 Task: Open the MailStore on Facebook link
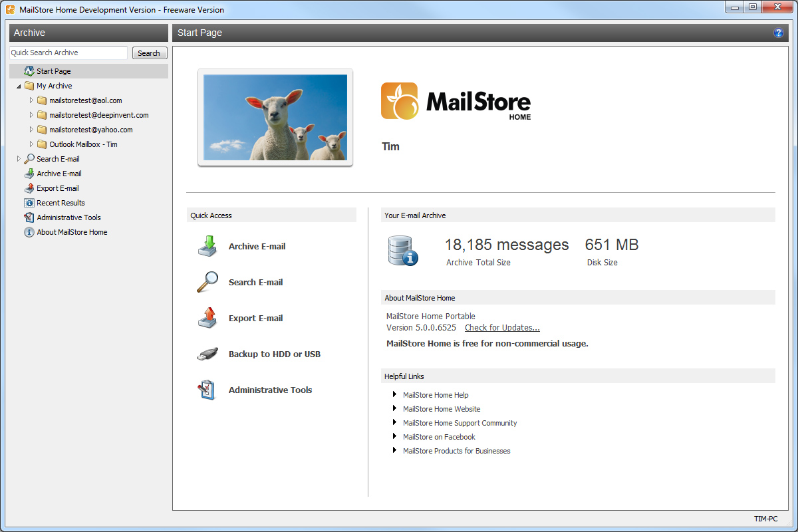pyautogui.click(x=439, y=437)
